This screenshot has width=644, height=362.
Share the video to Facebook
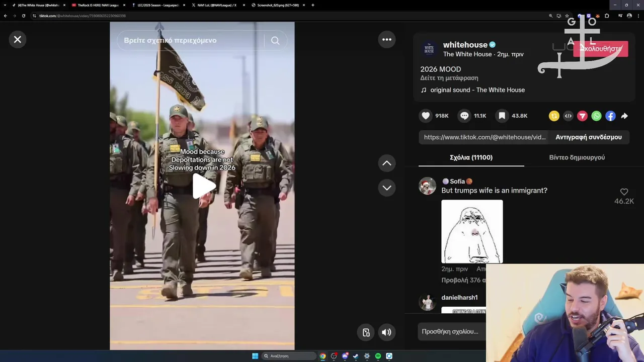pyautogui.click(x=610, y=116)
